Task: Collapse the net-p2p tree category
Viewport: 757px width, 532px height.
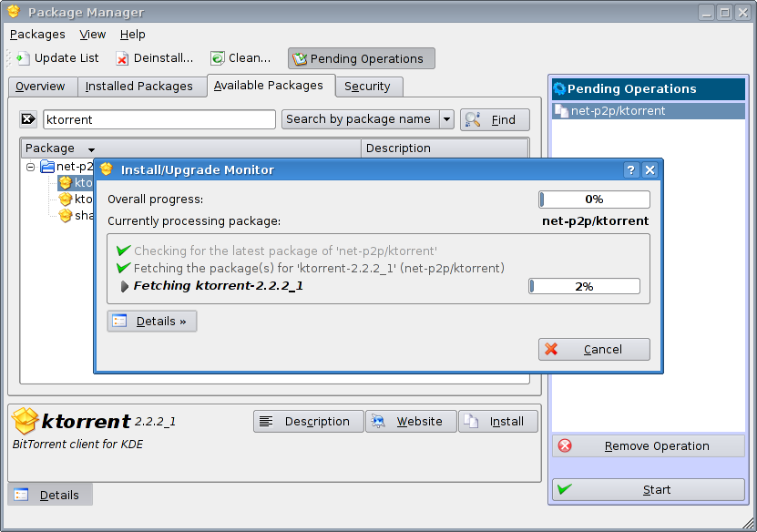Action: 30,167
